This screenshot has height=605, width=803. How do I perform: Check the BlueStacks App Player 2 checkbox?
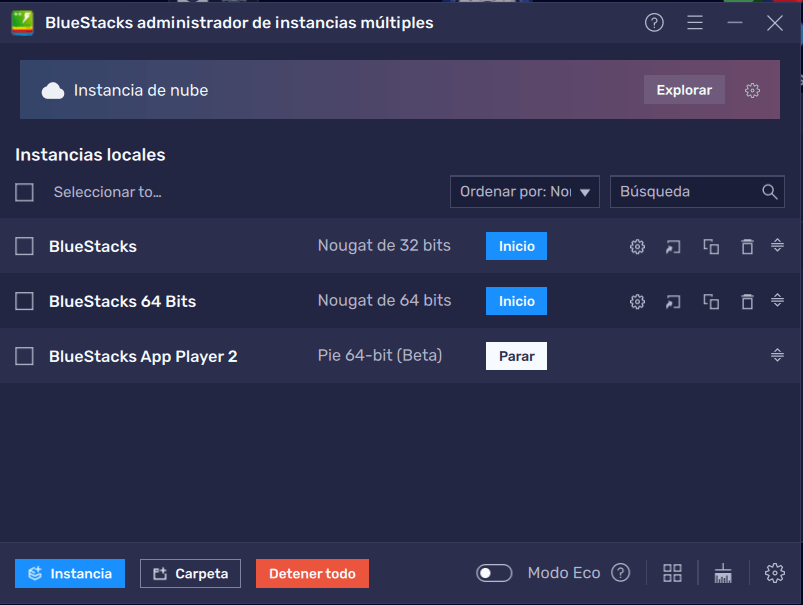(24, 356)
